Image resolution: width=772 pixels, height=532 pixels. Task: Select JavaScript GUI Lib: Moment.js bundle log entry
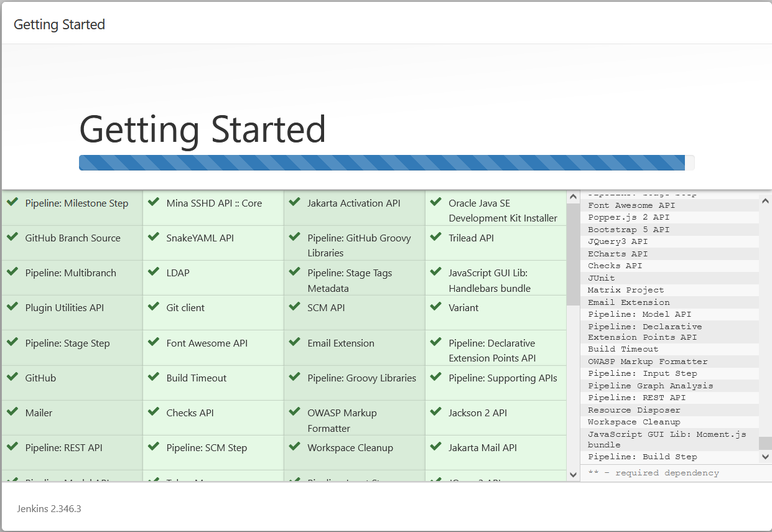(x=667, y=439)
